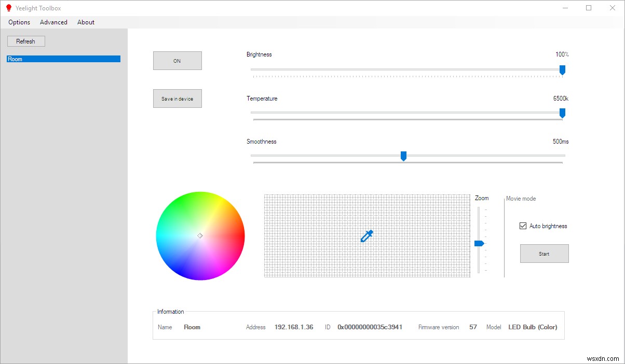The width and height of the screenshot is (625, 364).
Task: Turn the bulb ON
Action: click(x=177, y=60)
